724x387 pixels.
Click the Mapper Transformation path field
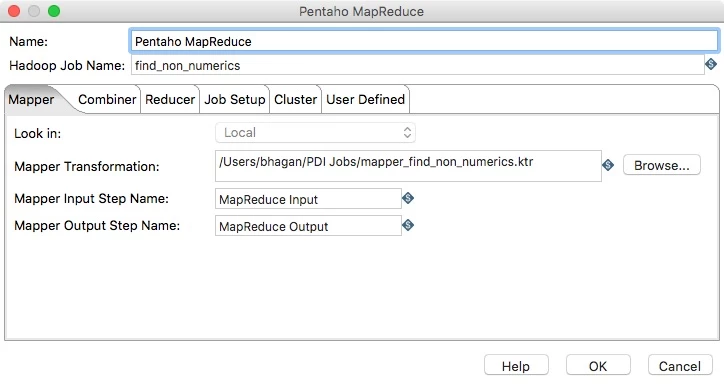click(x=408, y=166)
